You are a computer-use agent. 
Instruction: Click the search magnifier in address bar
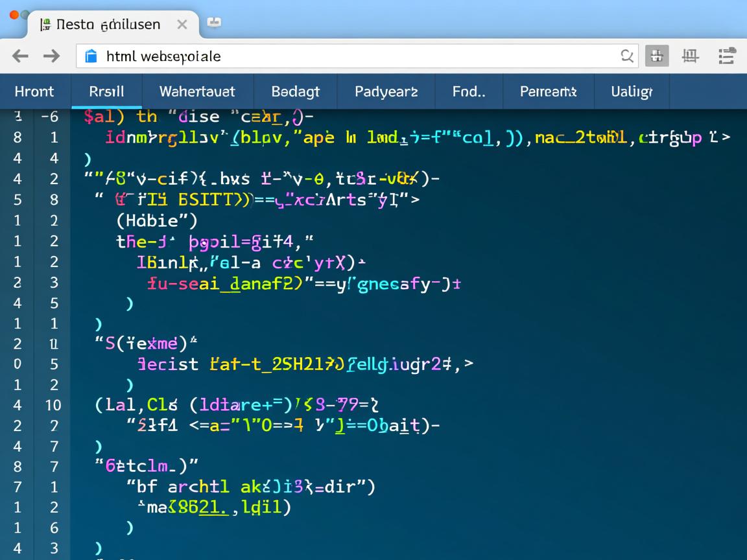click(x=626, y=56)
